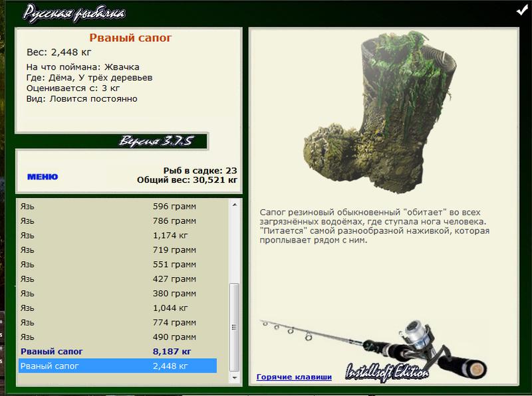This screenshot has width=532, height=396.
Task: Select the Язь 786 грамм row
Action: (118, 221)
